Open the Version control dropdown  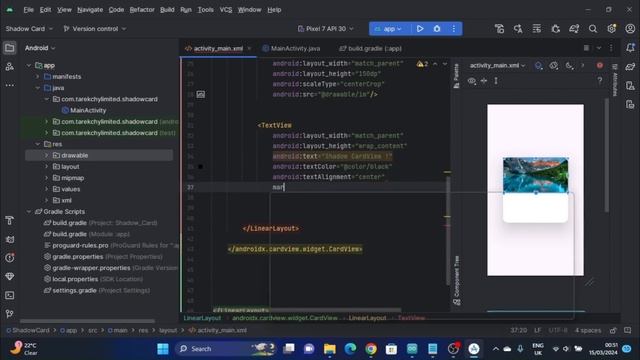tap(95, 29)
